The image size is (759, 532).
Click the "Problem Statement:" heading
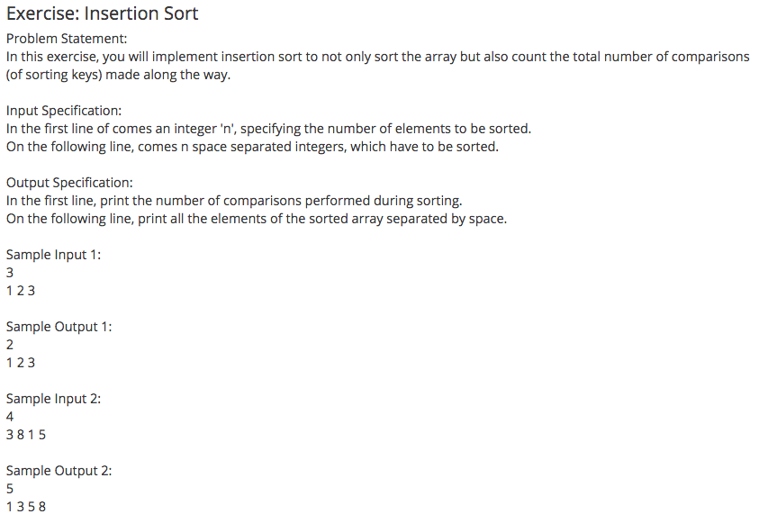coord(67,39)
